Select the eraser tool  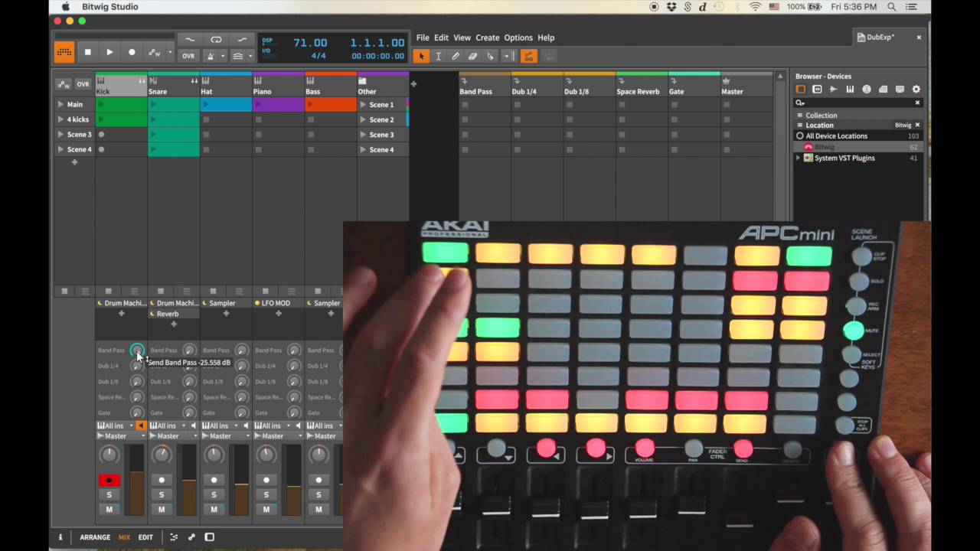pyautogui.click(x=473, y=56)
